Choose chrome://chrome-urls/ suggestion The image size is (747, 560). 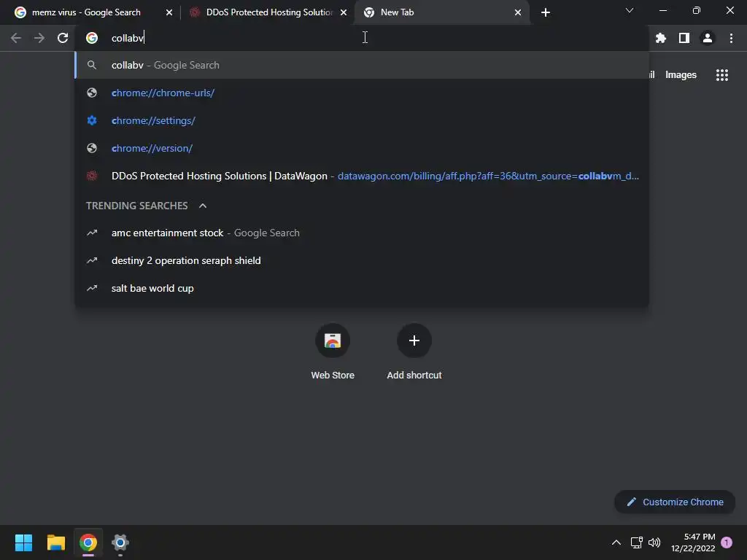pos(362,93)
